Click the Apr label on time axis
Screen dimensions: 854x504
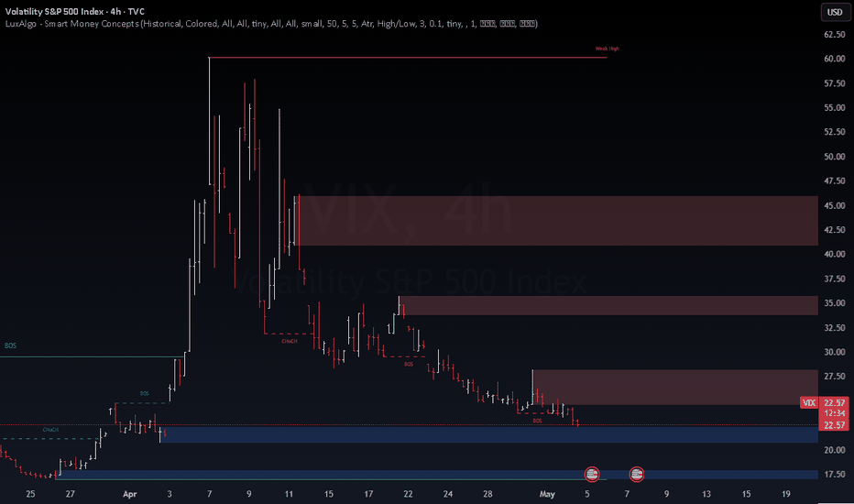coord(129,494)
